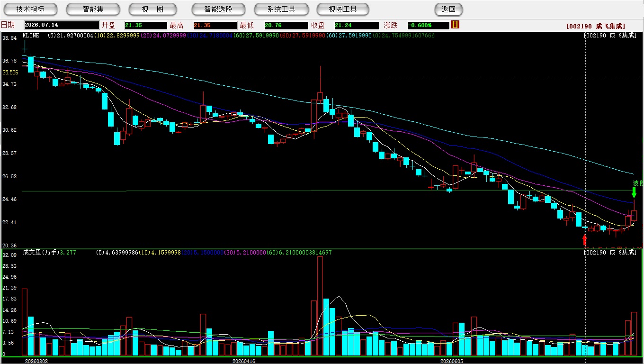
Task: Click the 32.09 volume axis label
Action: pos(9,255)
